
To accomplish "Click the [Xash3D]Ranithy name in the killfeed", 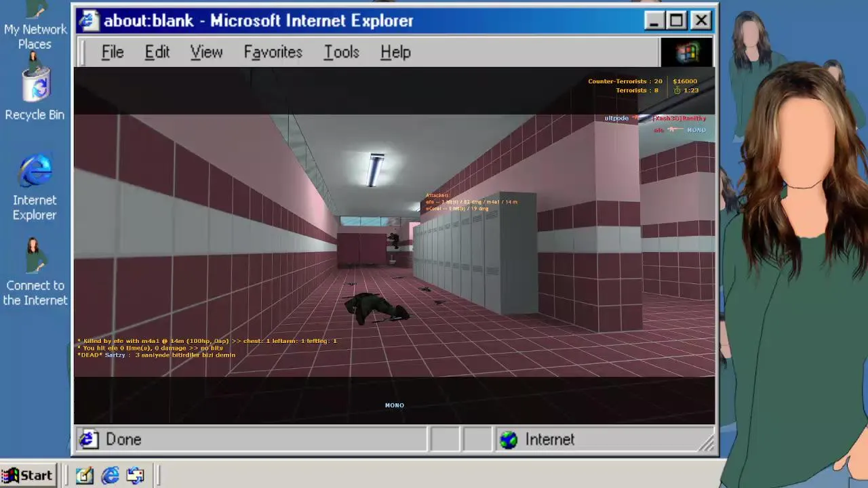I will click(x=679, y=118).
